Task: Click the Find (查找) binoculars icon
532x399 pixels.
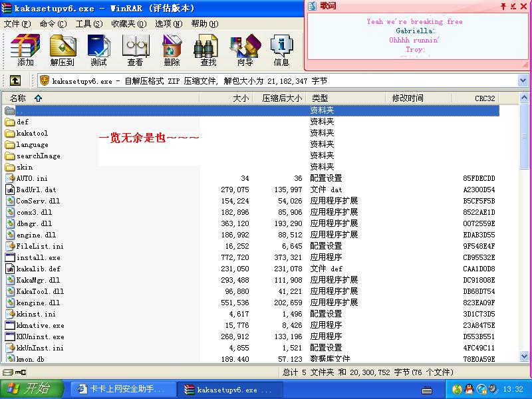Action: [207, 51]
